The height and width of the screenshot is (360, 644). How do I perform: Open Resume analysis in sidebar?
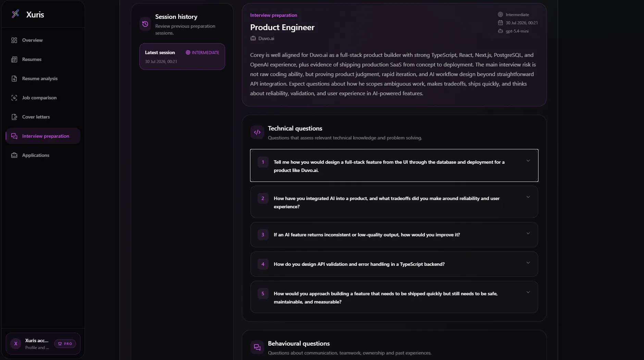click(x=43, y=79)
